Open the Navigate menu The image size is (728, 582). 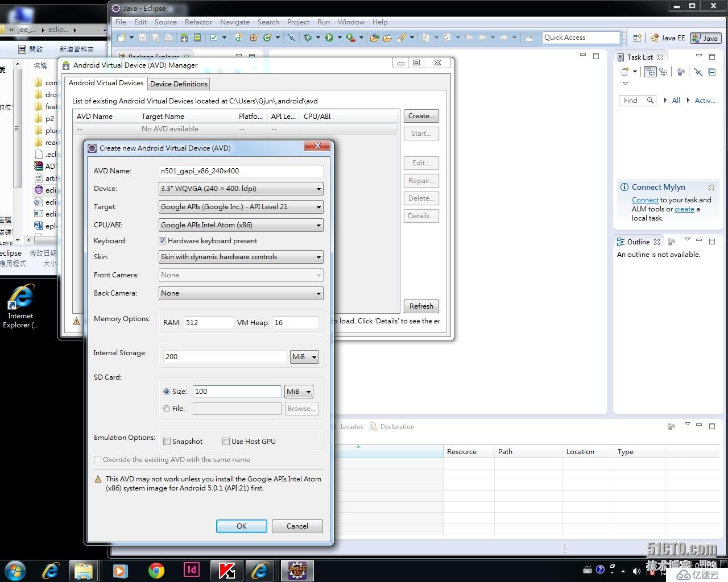235,22
